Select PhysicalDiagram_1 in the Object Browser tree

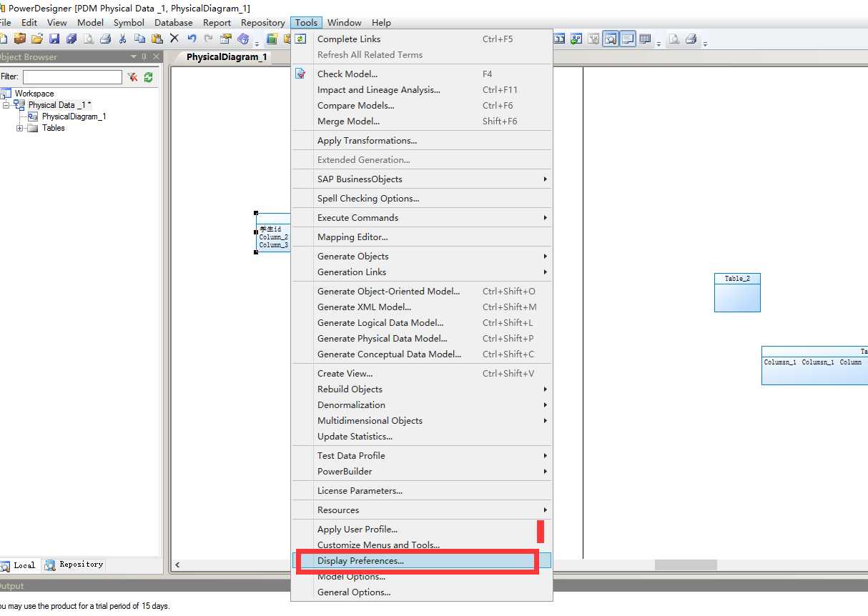click(x=74, y=116)
